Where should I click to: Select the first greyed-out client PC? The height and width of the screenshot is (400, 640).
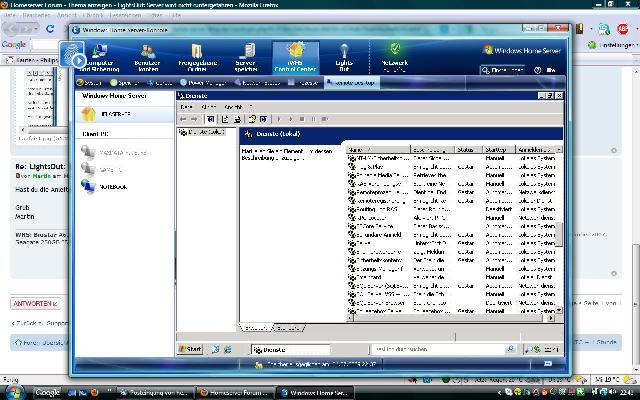click(114, 153)
